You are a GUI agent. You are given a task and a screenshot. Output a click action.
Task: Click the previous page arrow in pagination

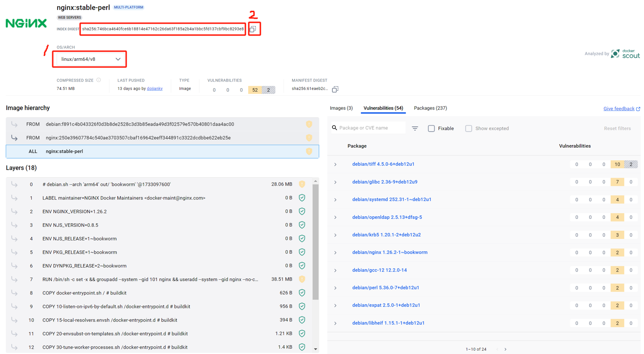click(x=497, y=349)
